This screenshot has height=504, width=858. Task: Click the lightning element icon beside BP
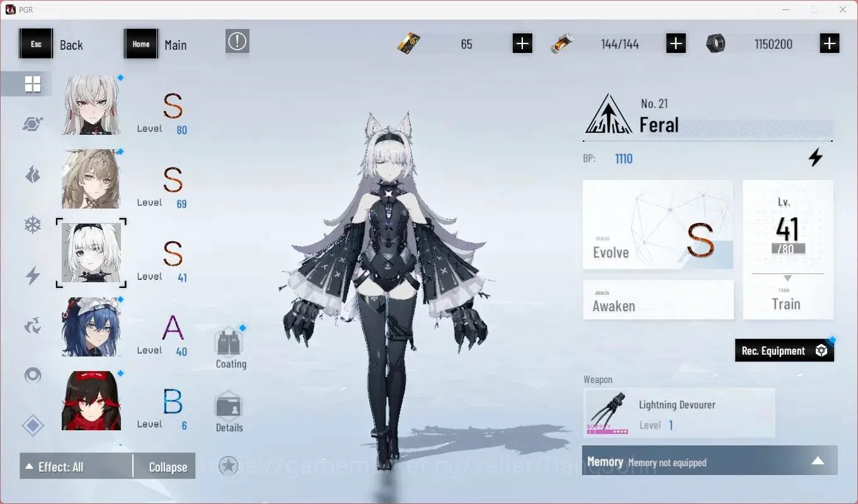[816, 157]
